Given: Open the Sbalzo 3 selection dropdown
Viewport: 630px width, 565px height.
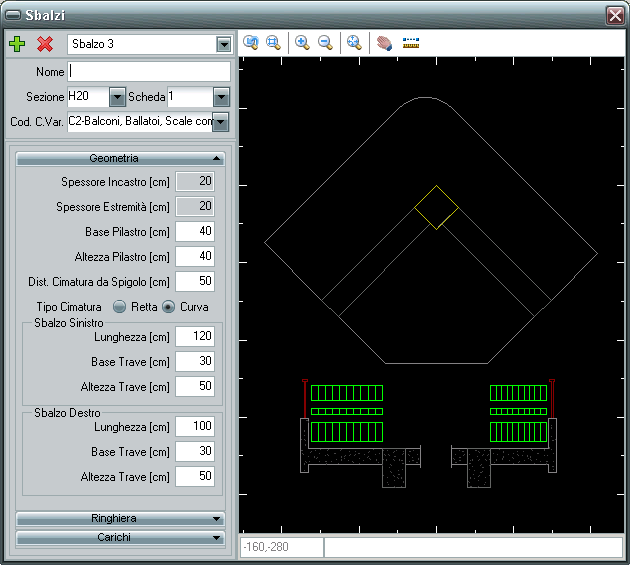Looking at the screenshot, I should (222, 45).
